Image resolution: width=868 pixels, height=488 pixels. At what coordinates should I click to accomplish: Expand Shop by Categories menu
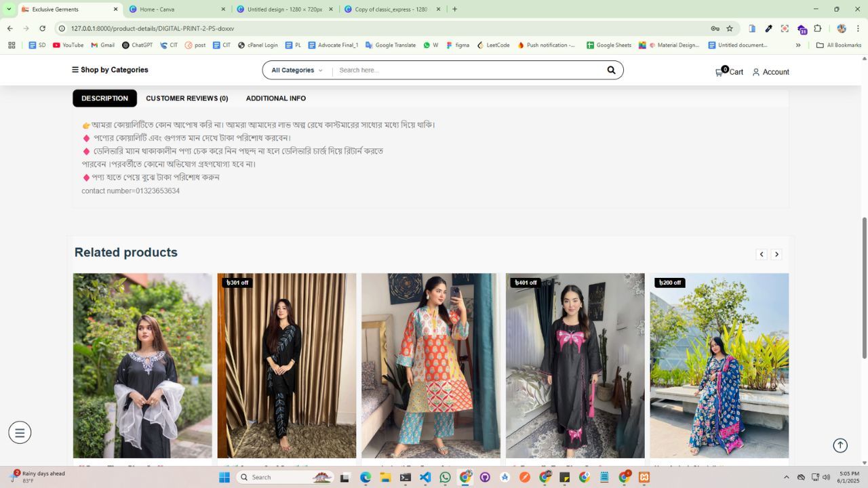[110, 70]
